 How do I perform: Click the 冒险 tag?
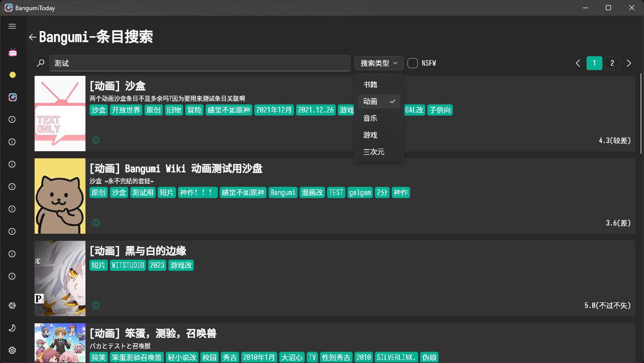pos(194,110)
